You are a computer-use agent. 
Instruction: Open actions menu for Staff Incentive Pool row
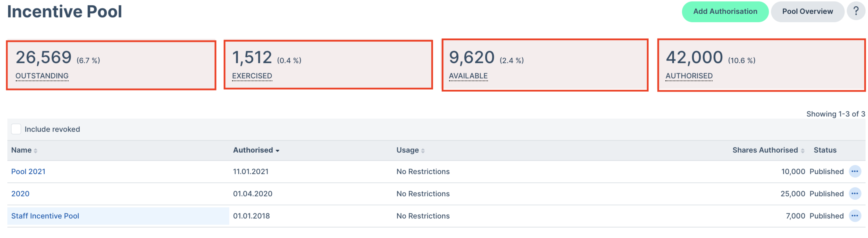tap(855, 216)
